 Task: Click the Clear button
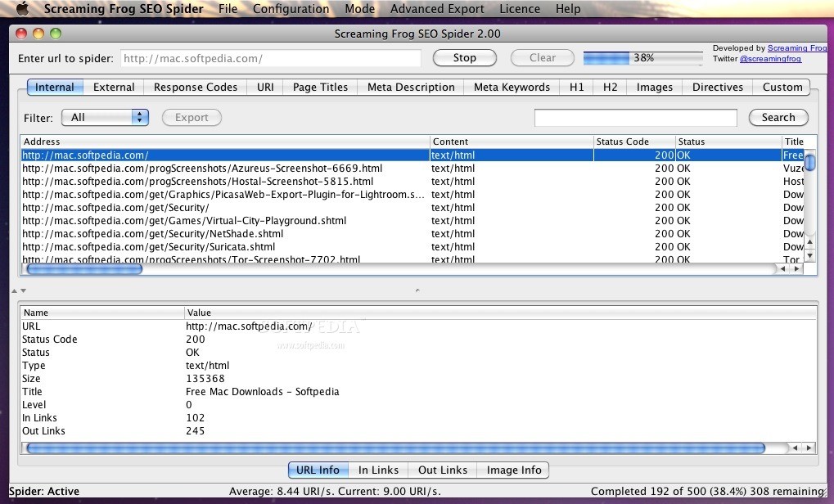[x=542, y=58]
